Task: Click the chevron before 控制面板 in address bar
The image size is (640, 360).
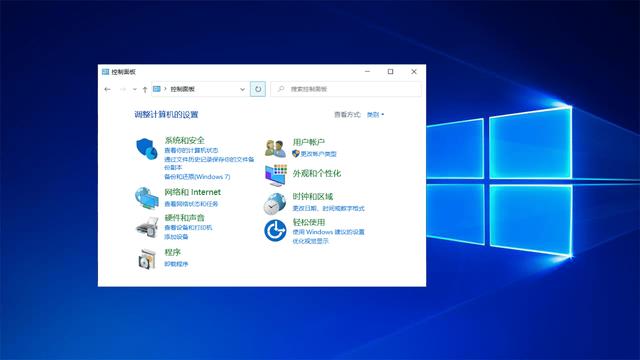Action: pyautogui.click(x=165, y=89)
